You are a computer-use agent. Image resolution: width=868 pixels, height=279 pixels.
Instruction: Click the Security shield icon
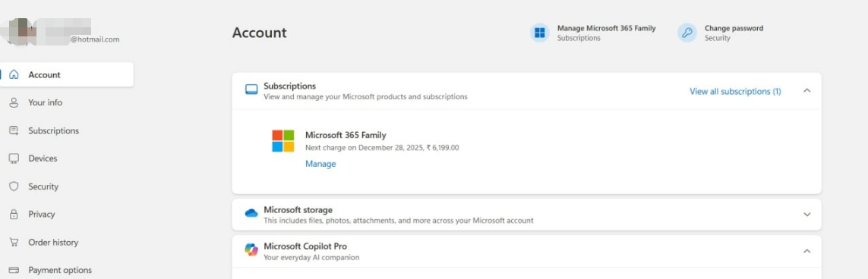coord(14,187)
